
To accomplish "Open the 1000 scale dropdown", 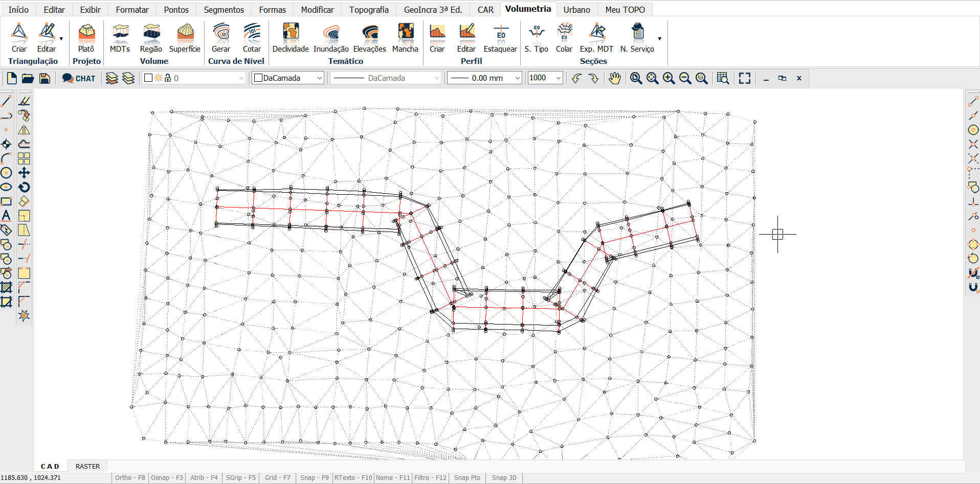I will (x=558, y=78).
